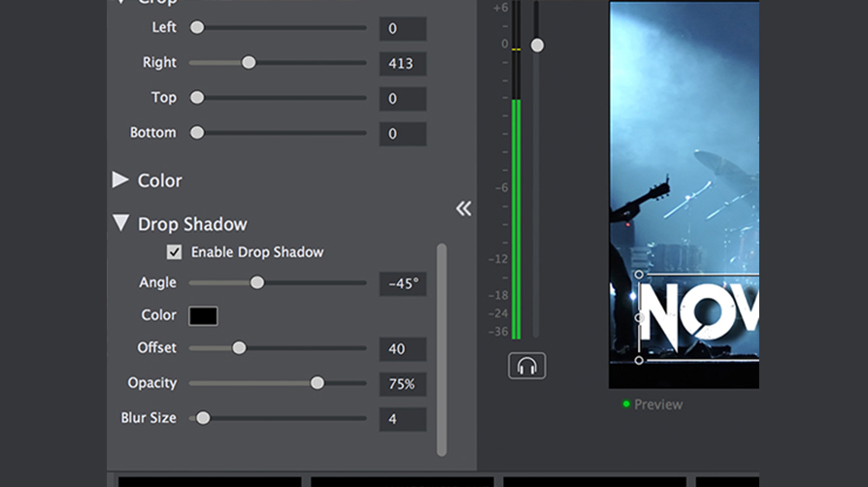Click the Crop Bottom slider handle
This screenshot has width=868, height=487.
click(197, 133)
